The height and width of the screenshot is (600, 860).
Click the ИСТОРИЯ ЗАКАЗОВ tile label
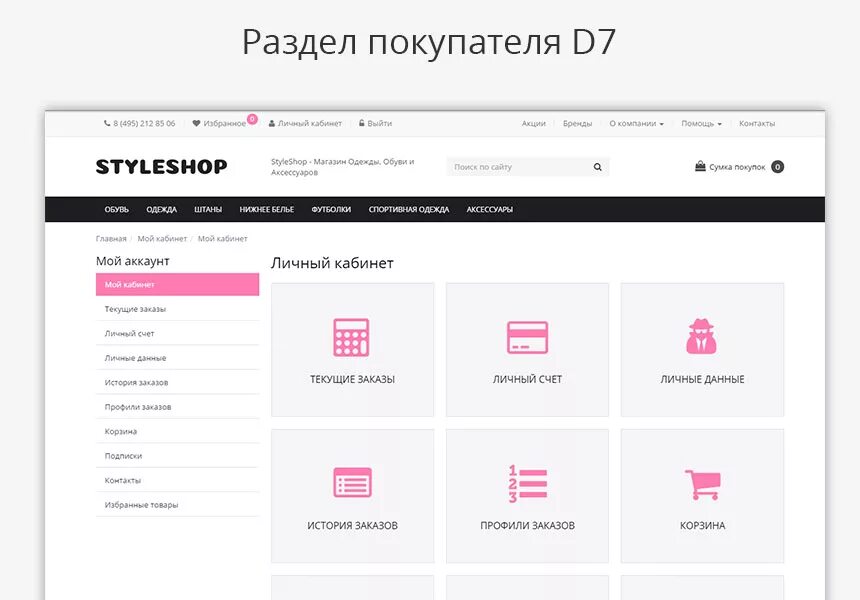(352, 525)
